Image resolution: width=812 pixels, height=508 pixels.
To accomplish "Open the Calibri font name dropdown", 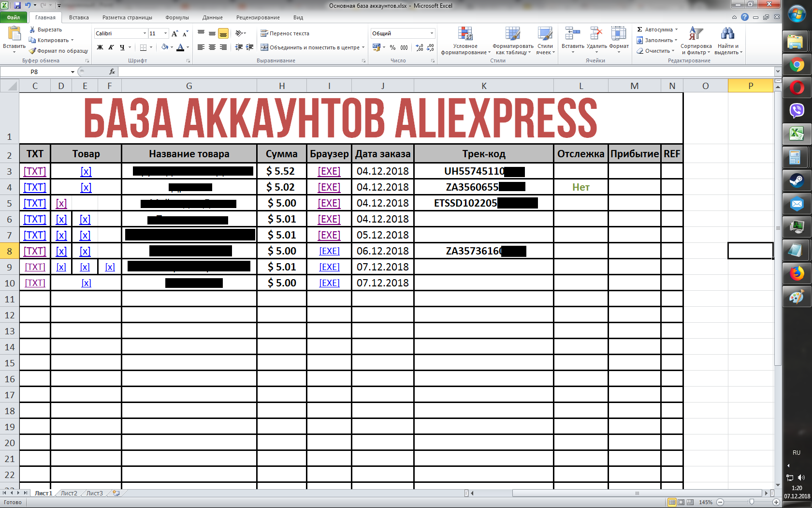I will pyautogui.click(x=145, y=33).
